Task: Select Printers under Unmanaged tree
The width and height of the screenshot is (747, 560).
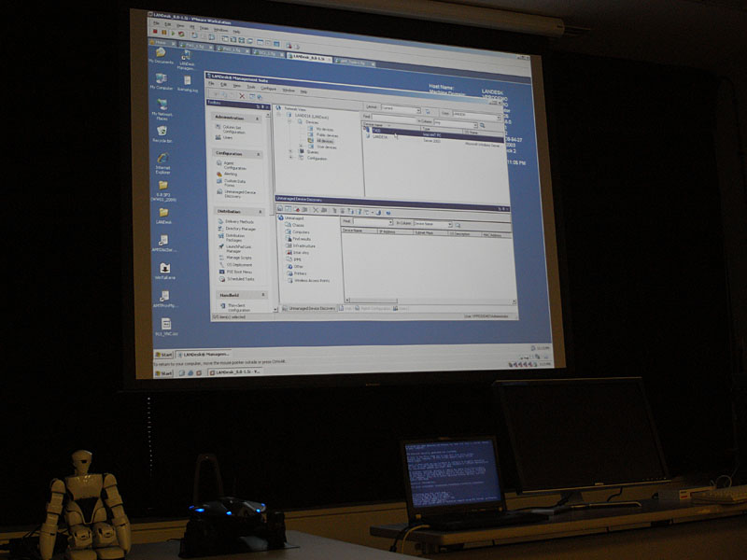Action: click(x=296, y=273)
